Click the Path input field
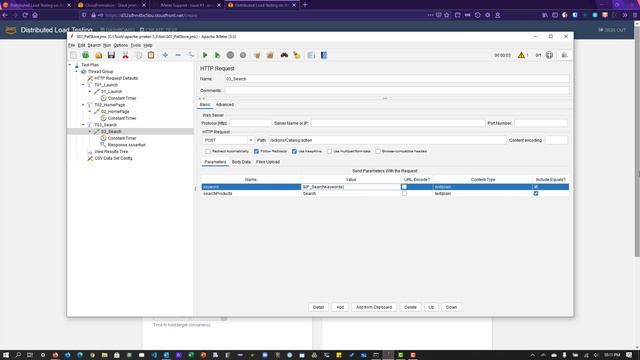This screenshot has width=640, height=360. pos(387,140)
